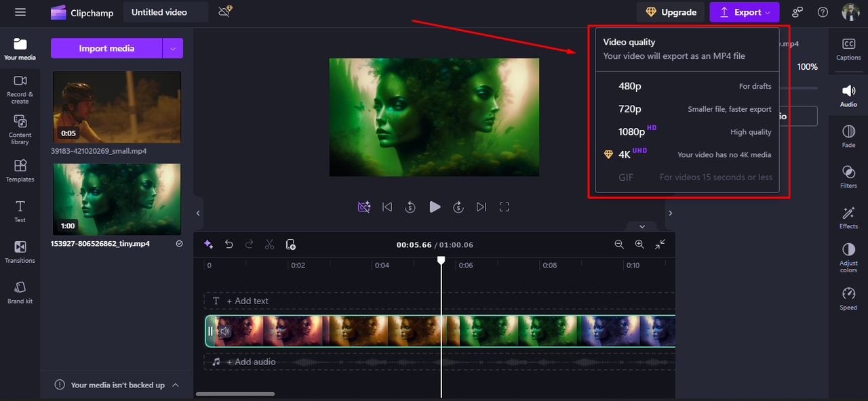Mute the timeline clip audio
868x401 pixels.
[225, 331]
